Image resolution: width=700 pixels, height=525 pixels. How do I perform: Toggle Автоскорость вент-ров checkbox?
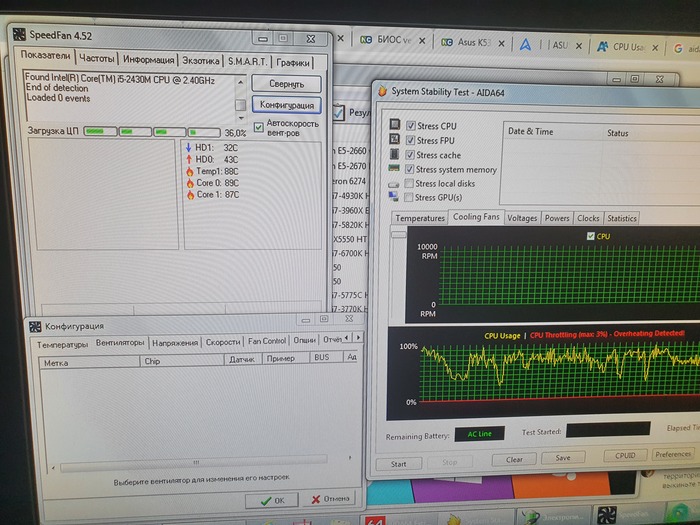[259, 126]
